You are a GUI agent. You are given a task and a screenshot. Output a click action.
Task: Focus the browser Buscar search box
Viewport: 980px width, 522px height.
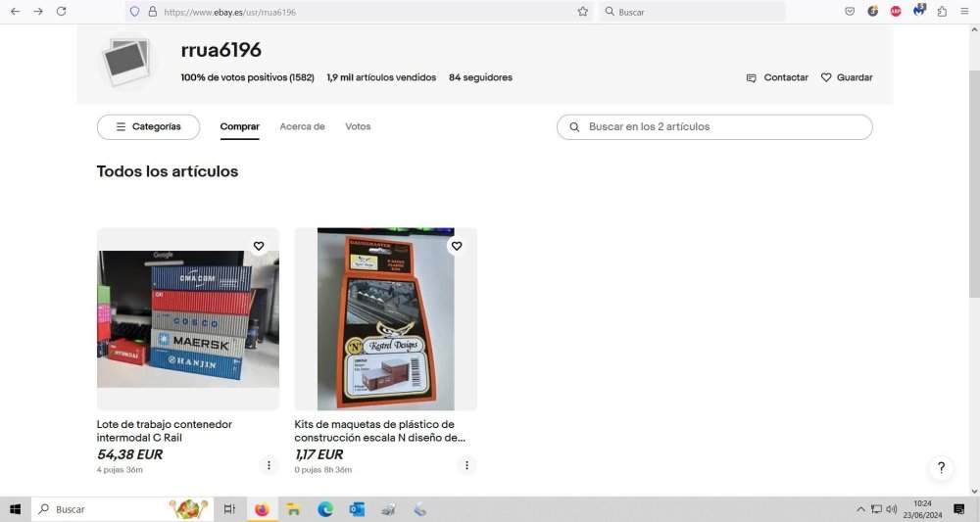coord(694,12)
